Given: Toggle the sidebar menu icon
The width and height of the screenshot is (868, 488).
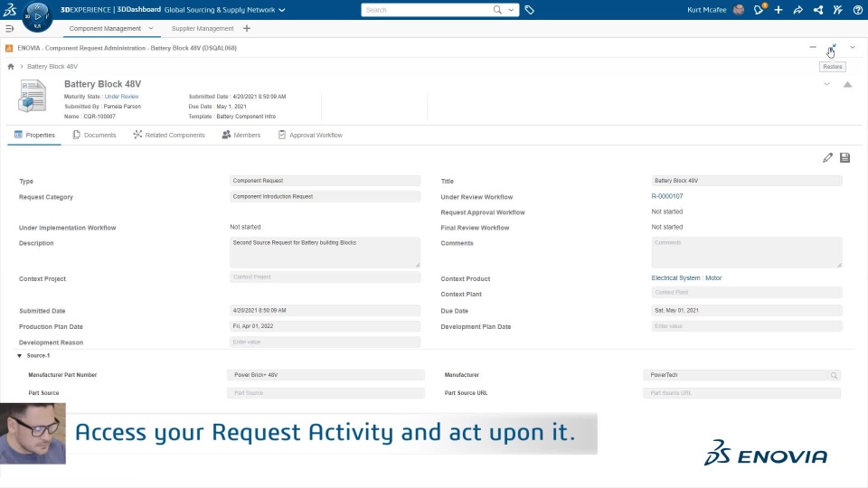Looking at the screenshot, I should pos(9,28).
